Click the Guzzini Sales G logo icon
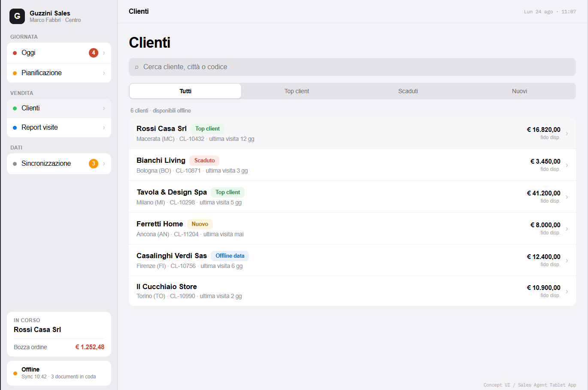 (17, 16)
